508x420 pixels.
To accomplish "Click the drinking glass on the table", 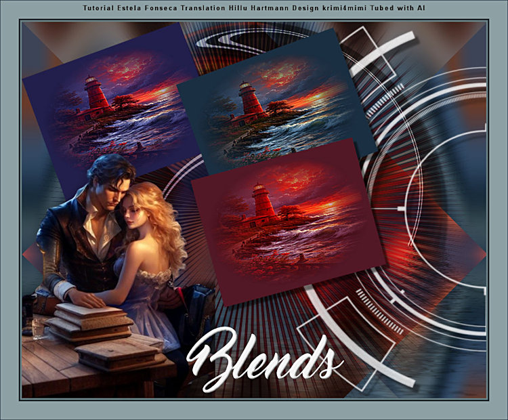I will (x=38, y=327).
